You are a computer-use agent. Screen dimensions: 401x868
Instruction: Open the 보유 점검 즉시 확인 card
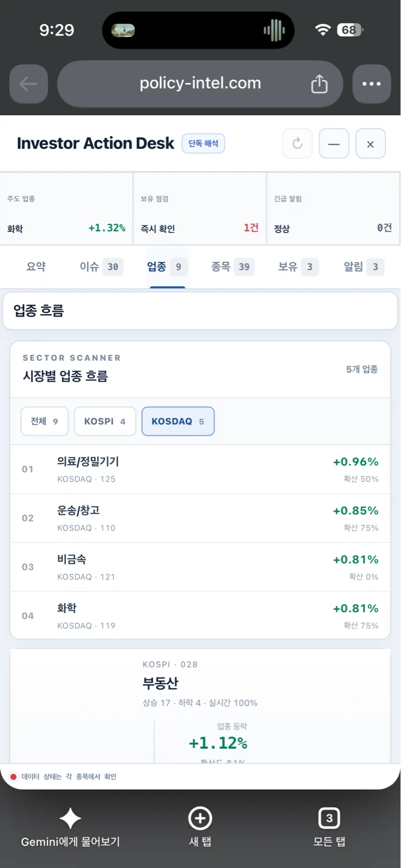[200, 209]
